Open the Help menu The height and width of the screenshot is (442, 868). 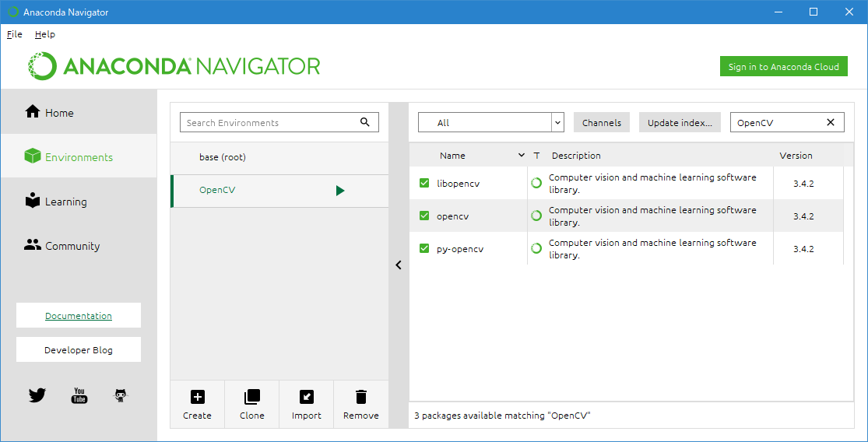coord(45,34)
